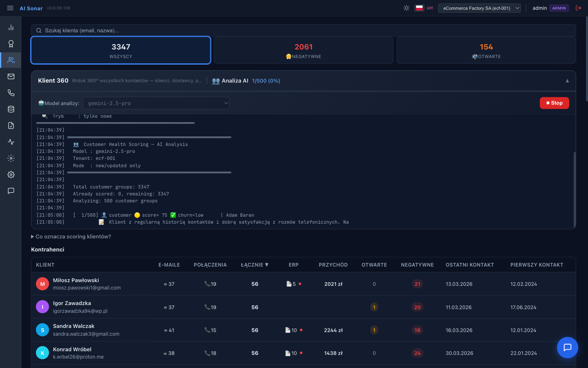Open the hamburger menu
Image resolution: width=588 pixels, height=368 pixels.
(x=10, y=8)
